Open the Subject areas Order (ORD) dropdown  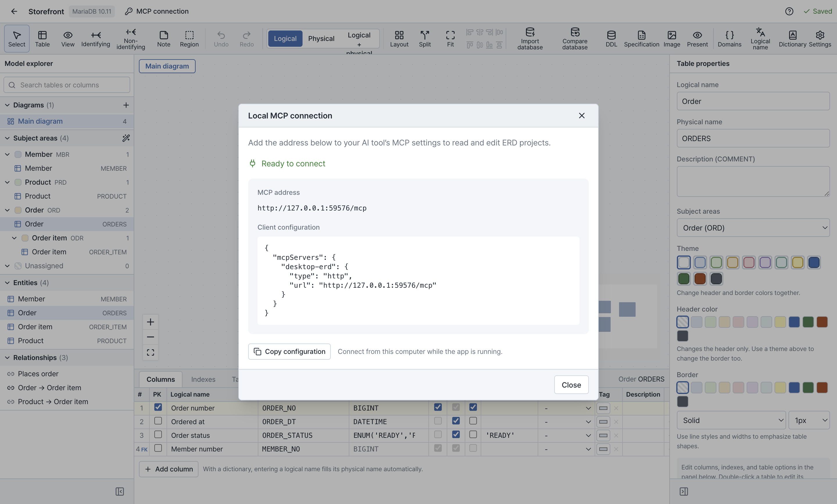pos(753,228)
